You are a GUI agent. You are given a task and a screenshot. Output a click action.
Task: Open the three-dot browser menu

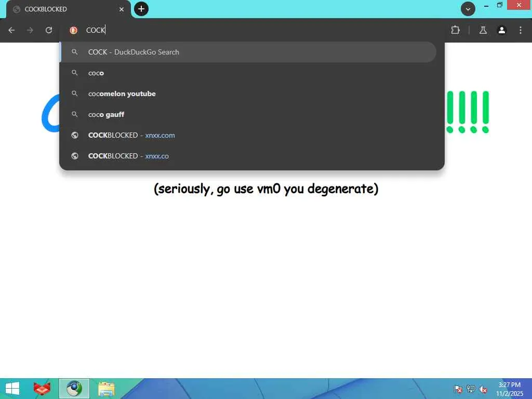[521, 30]
